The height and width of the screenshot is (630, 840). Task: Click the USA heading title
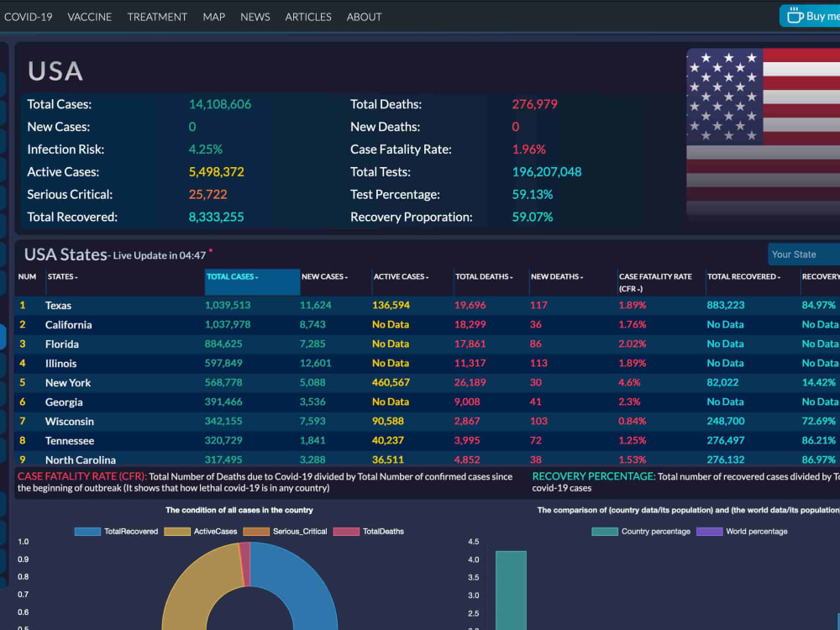pos(55,71)
